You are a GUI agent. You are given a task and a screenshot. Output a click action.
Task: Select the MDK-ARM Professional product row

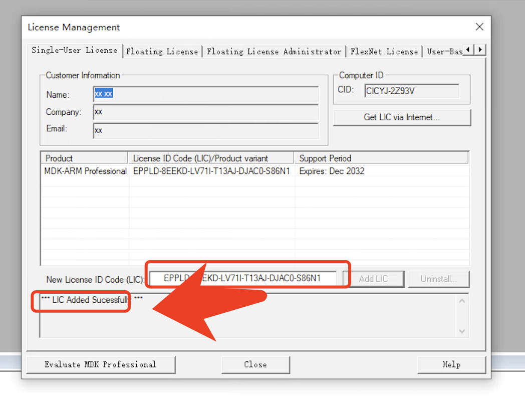[254, 171]
